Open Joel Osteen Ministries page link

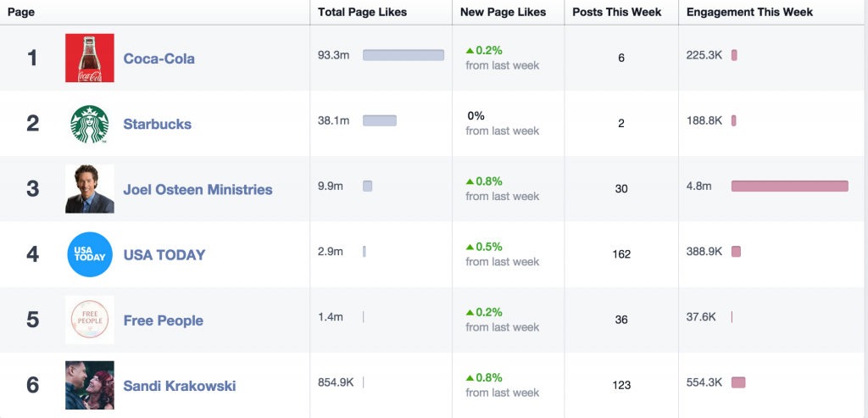click(x=198, y=189)
